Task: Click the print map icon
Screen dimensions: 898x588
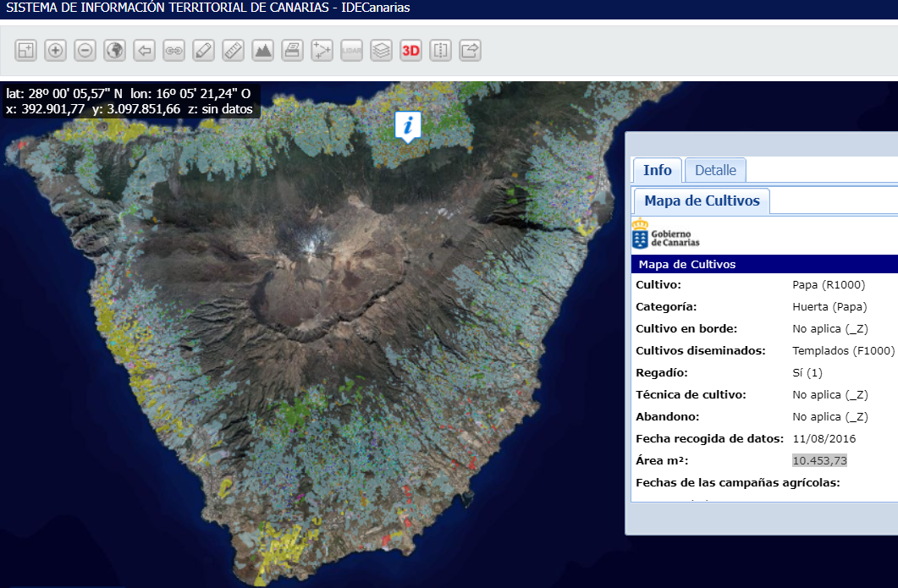Action: (x=292, y=51)
